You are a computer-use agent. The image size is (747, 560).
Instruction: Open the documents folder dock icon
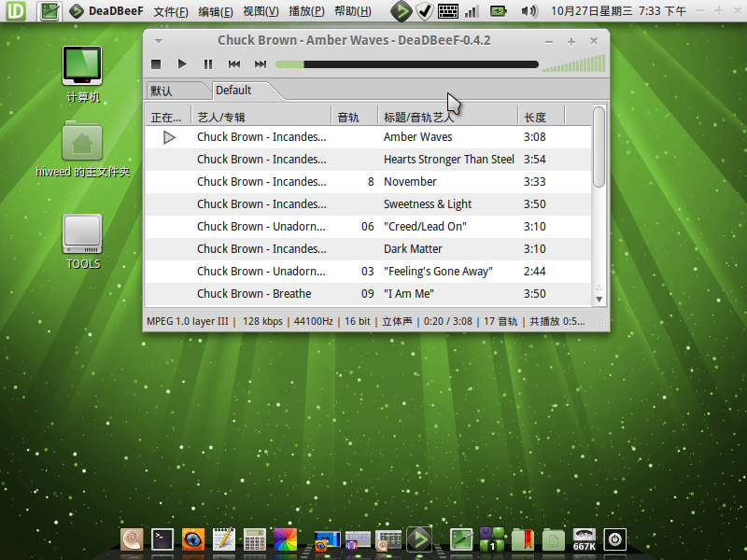[x=553, y=539]
